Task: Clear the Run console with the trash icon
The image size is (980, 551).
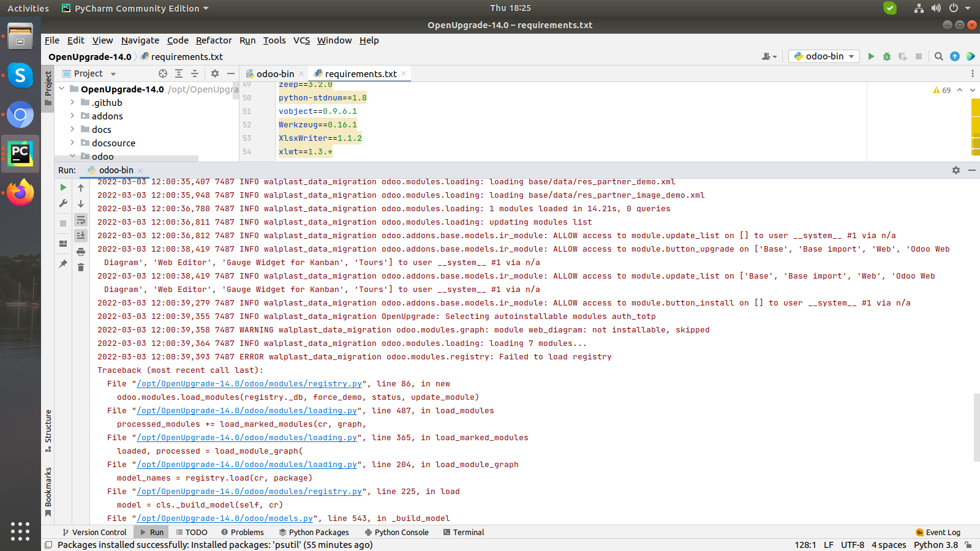Action: pyautogui.click(x=81, y=268)
